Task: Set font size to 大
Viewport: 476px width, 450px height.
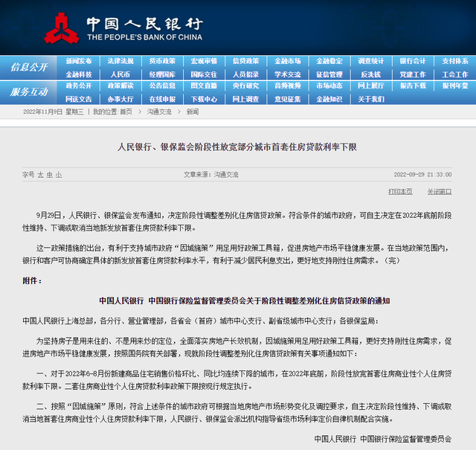Action: pos(40,175)
